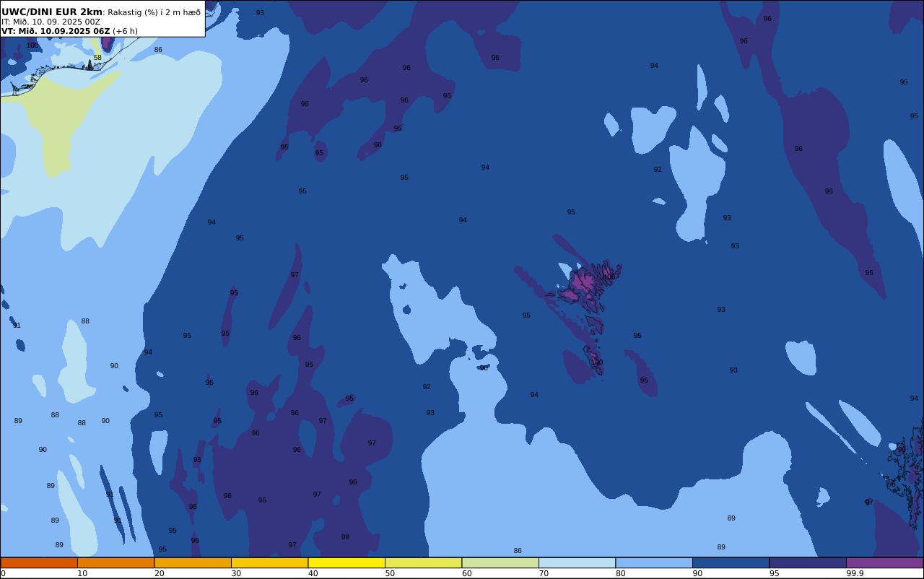
Task: Click the "IT: Mið. 10. 09. 2025 00Z" line
Action: click(51, 22)
